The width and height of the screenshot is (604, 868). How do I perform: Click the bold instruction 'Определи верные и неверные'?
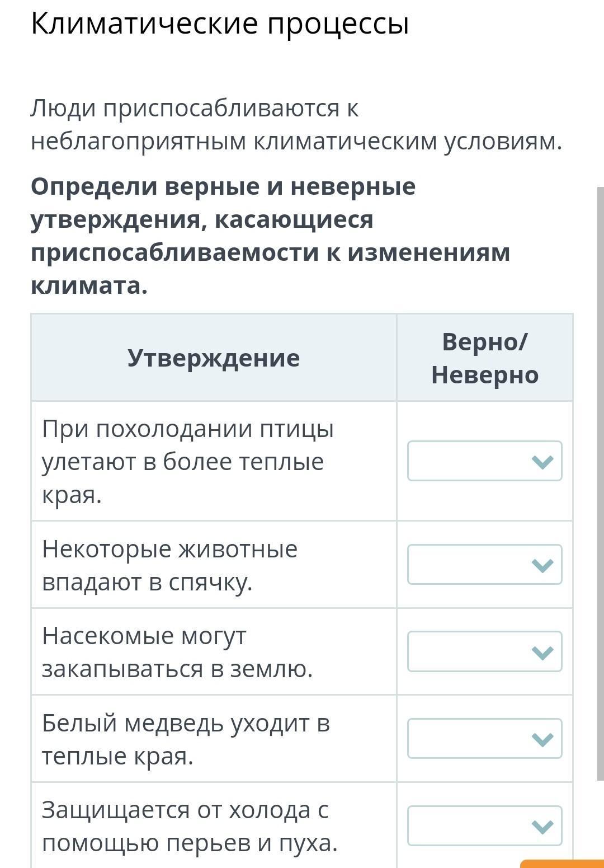coord(223,186)
